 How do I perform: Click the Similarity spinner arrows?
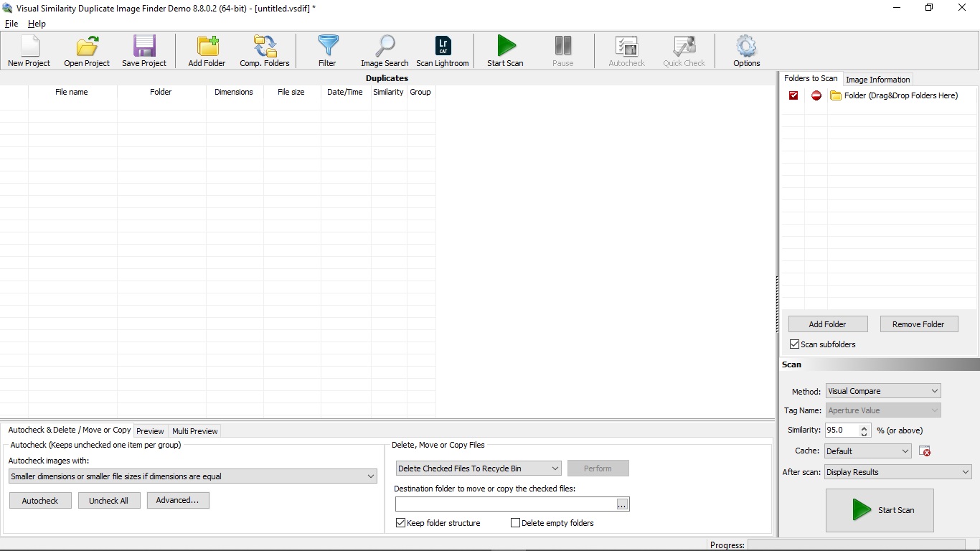coord(864,430)
